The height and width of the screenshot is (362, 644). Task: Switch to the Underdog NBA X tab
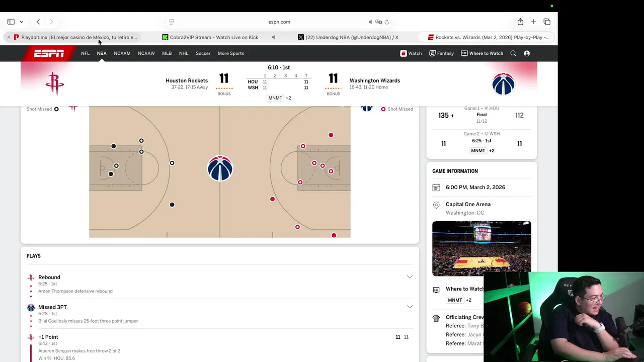tap(348, 37)
